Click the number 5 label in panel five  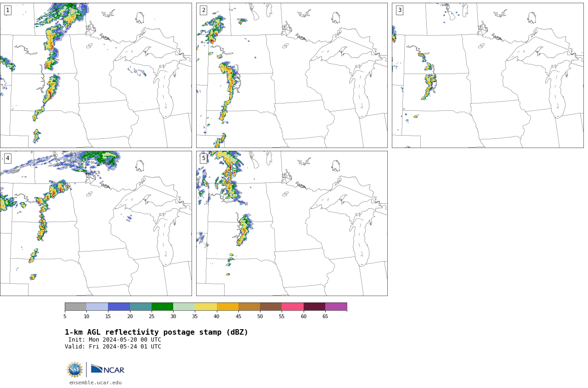coord(204,158)
